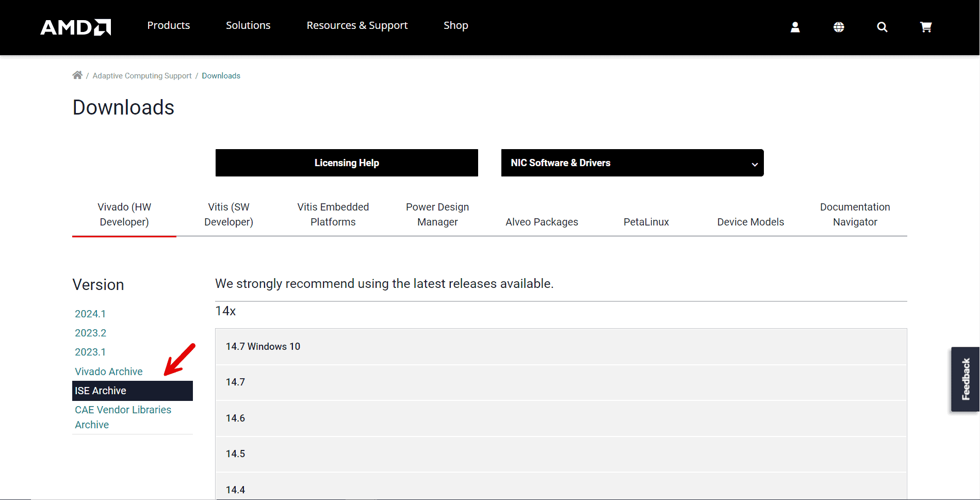Select the Alveo Packages tab

(x=542, y=222)
